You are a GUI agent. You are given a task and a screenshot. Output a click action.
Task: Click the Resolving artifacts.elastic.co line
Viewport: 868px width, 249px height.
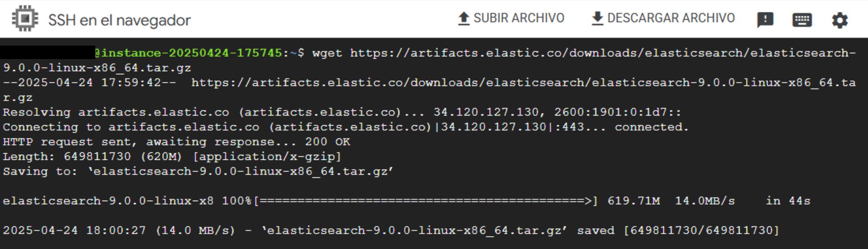pos(342,112)
